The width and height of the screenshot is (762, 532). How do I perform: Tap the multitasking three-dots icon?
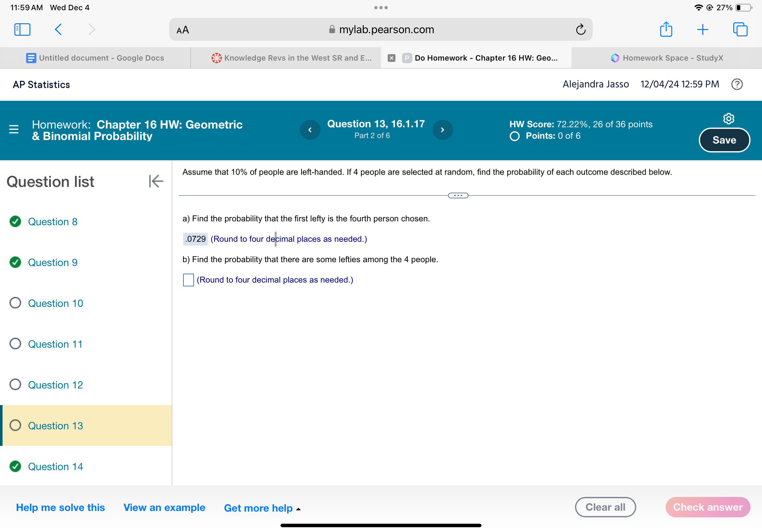click(x=381, y=8)
